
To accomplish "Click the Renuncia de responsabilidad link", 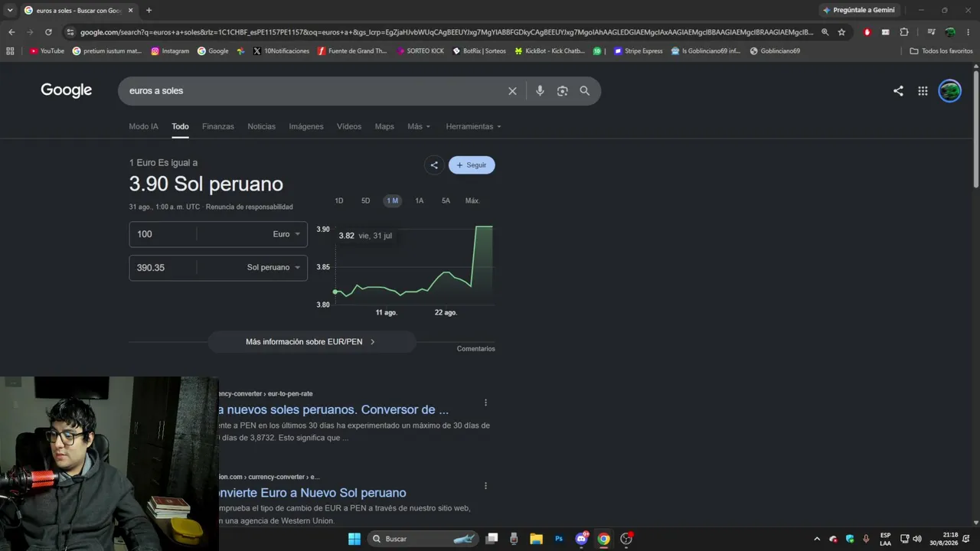I will [x=250, y=207].
